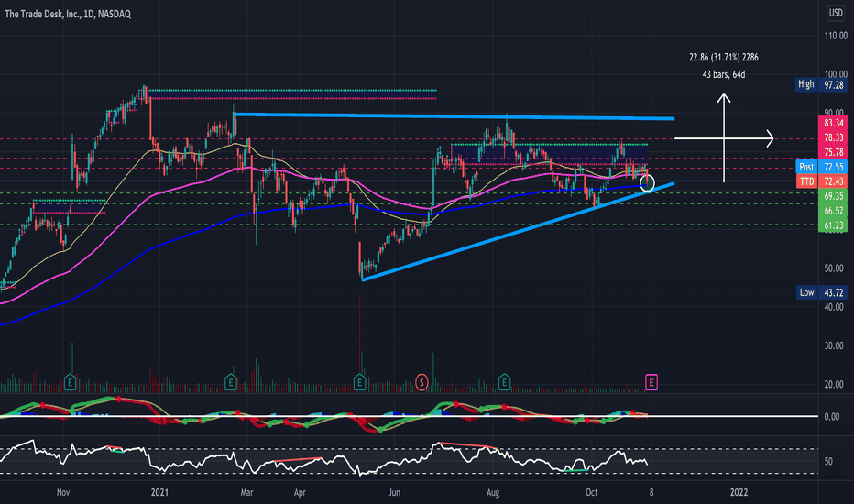Click the 'Post' 72.55 price label

[821, 167]
